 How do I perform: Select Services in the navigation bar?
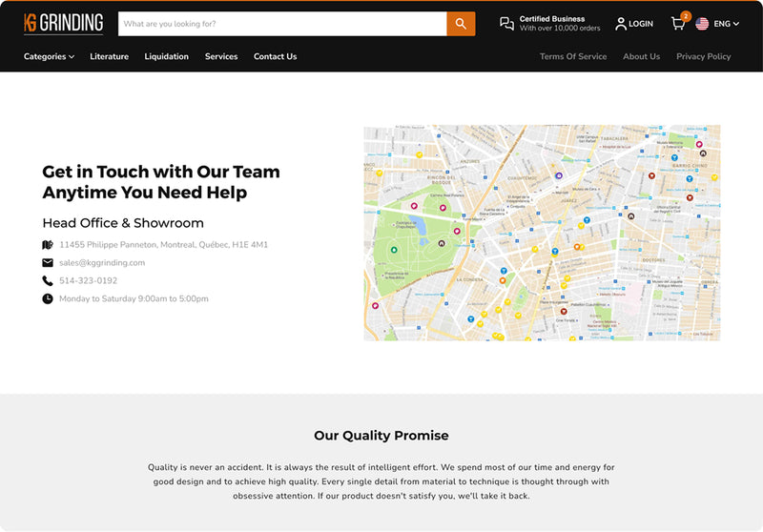221,57
